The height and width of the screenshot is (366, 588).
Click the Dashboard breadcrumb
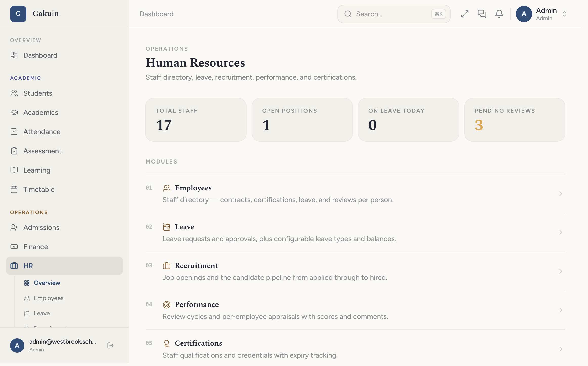click(157, 14)
